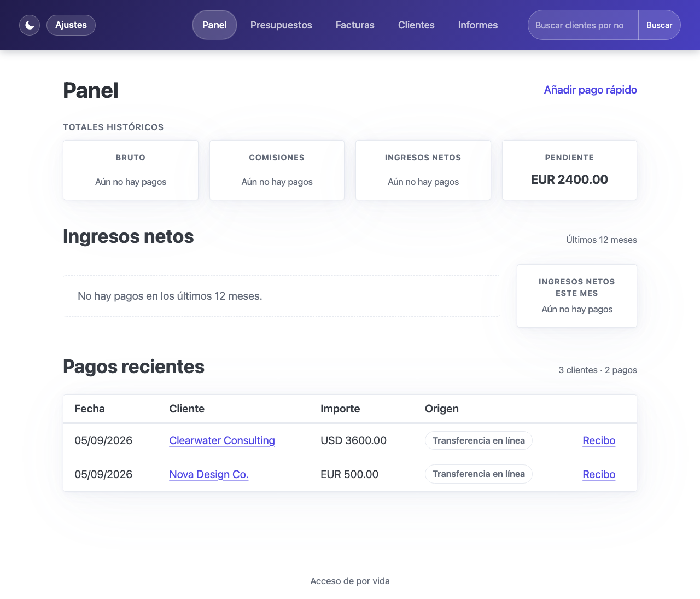Click the Fecha column header
The height and width of the screenshot is (599, 700).
[x=90, y=409]
